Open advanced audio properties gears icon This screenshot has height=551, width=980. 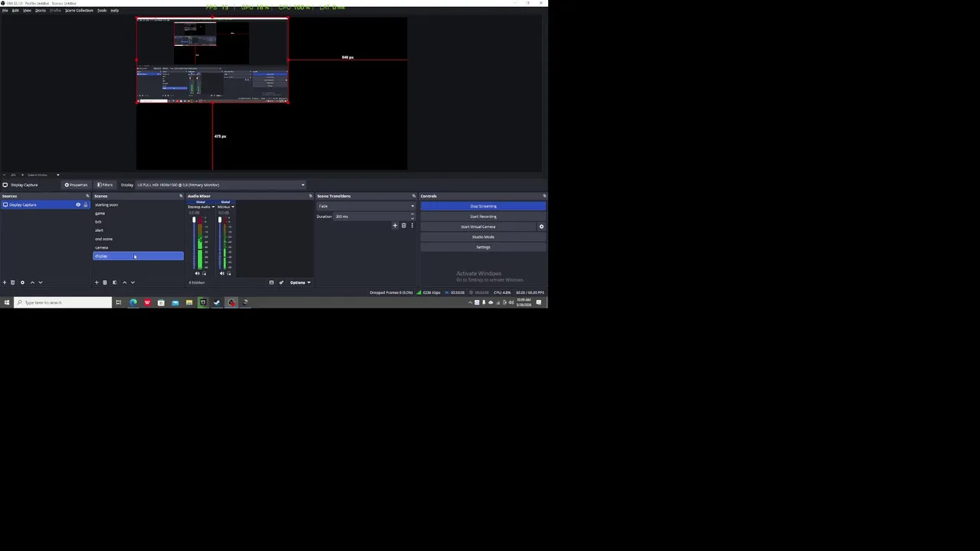(x=281, y=282)
